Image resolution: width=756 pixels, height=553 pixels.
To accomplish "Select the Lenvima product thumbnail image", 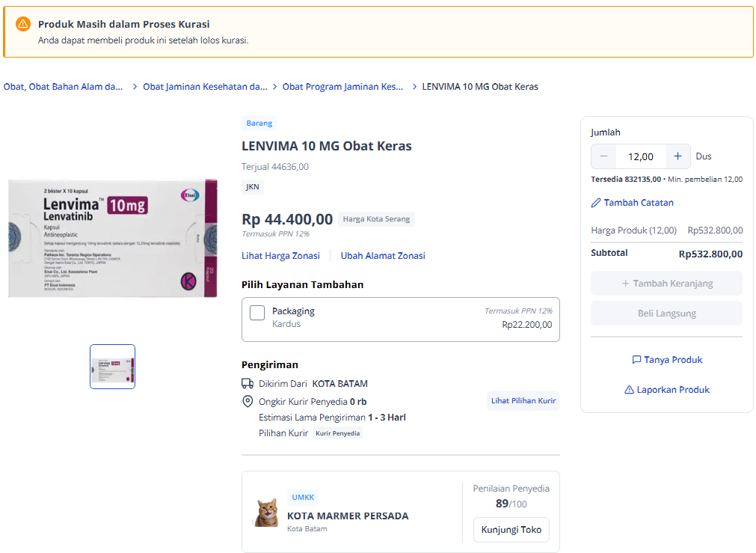I will [112, 367].
